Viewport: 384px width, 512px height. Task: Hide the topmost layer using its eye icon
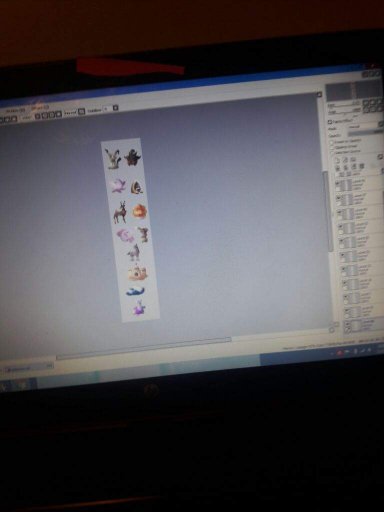(337, 183)
